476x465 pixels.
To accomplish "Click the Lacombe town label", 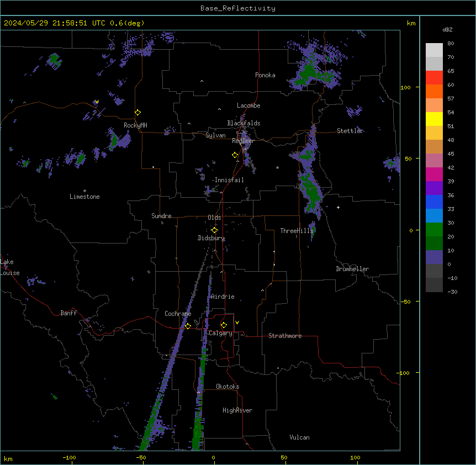I will coord(248,105).
